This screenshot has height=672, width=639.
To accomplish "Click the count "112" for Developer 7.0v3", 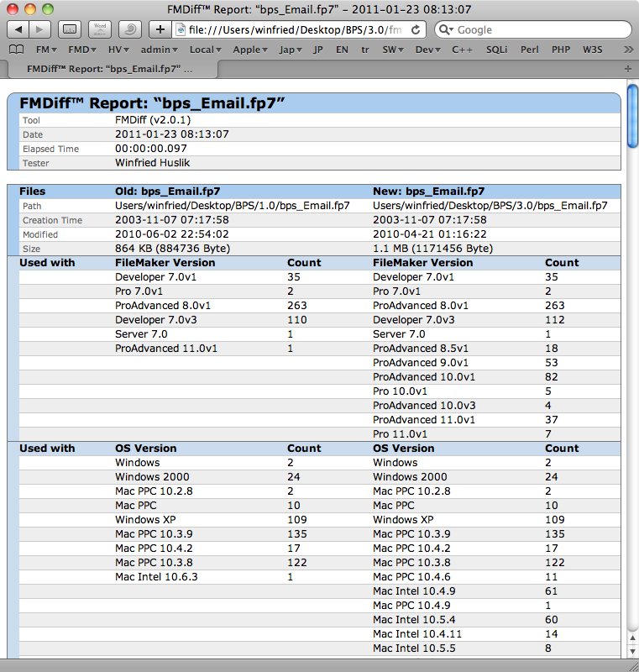I will coord(555,320).
